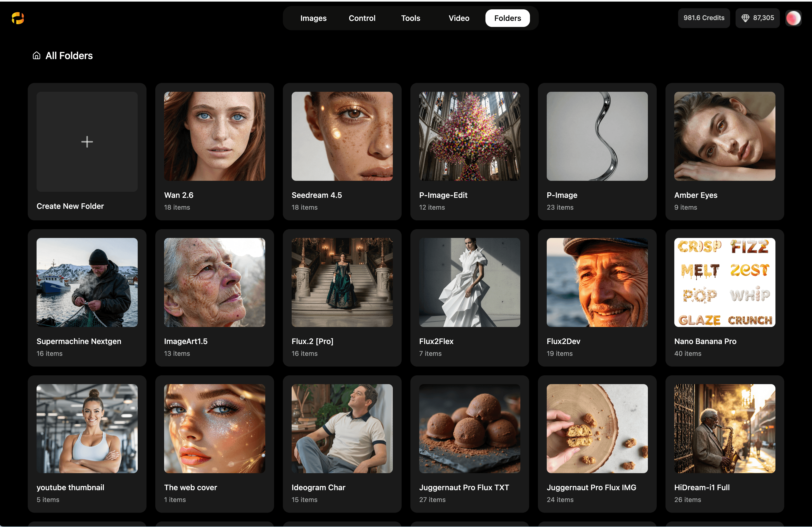Click the profile avatar in top-right corner

click(x=793, y=18)
